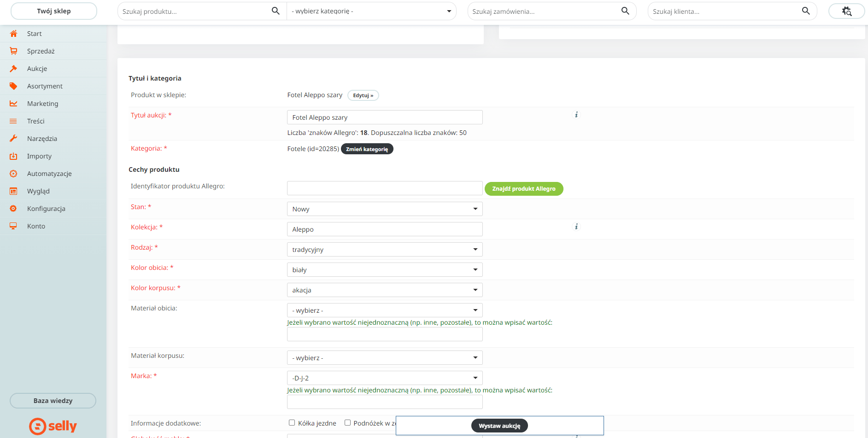
Task: Click the Wystaw aukcję button
Action: click(499, 426)
